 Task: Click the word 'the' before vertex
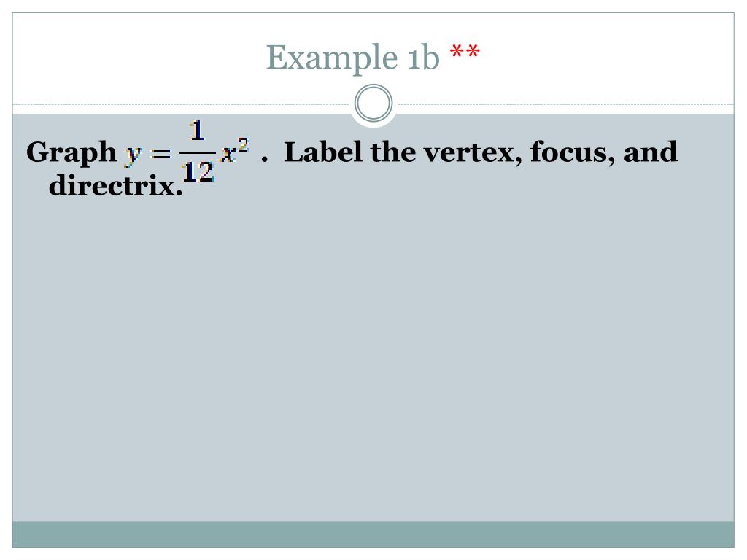tap(392, 152)
